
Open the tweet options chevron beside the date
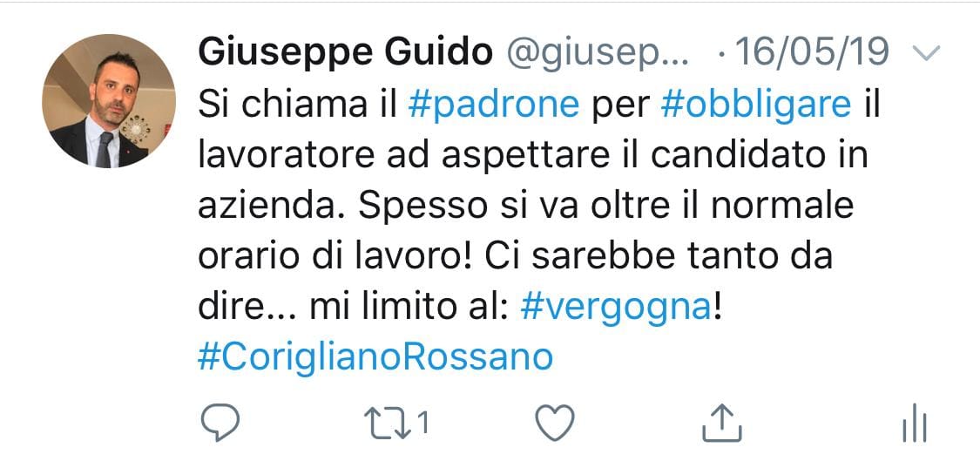tap(926, 54)
